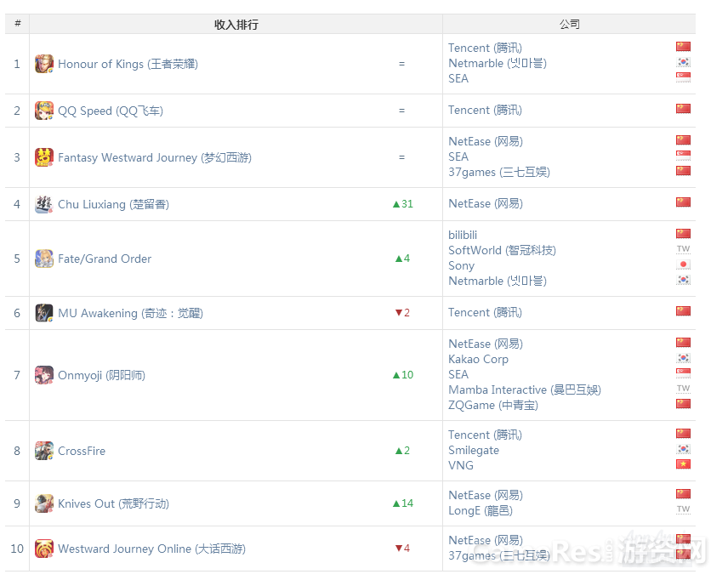728x580 pixels.
Task: Click the ▲4 rank change for Fate/Grand Order
Action: tap(402, 259)
